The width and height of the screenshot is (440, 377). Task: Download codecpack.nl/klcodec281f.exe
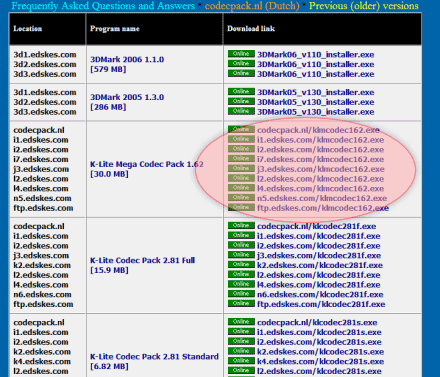(x=316, y=226)
